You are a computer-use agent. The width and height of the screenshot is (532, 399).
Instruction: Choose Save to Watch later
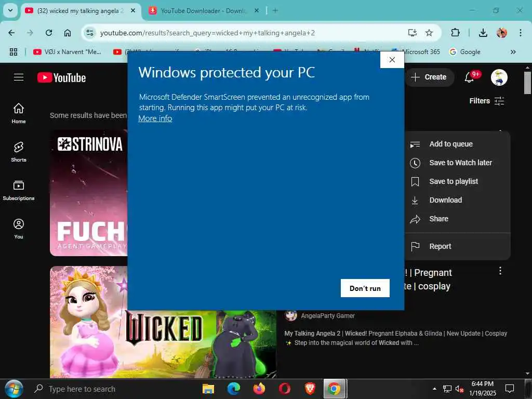457,163
